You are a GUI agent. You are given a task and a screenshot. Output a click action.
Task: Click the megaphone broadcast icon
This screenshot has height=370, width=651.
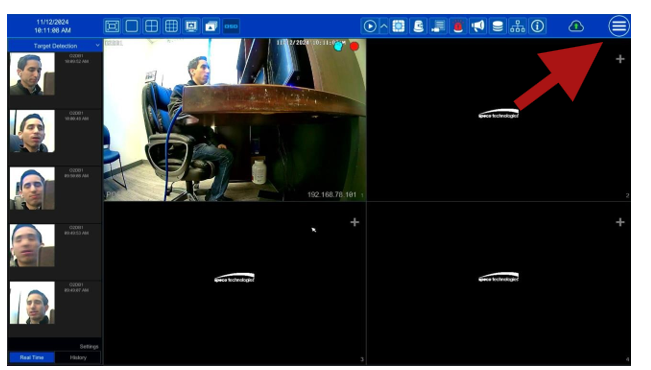[x=478, y=26]
